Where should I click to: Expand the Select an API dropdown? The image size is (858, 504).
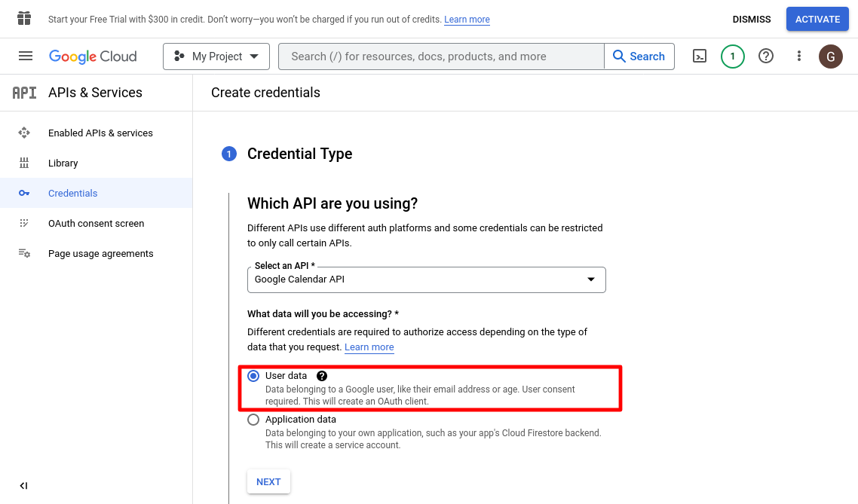[x=426, y=279]
